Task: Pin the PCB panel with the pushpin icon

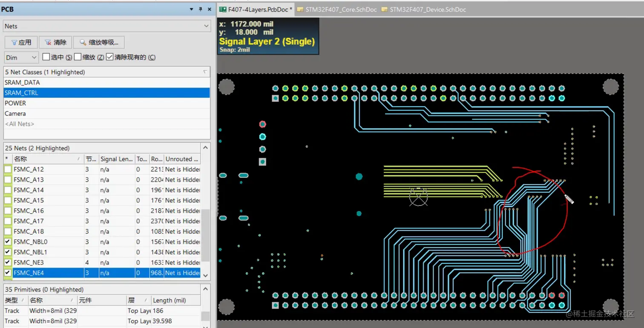Action: tap(200, 9)
